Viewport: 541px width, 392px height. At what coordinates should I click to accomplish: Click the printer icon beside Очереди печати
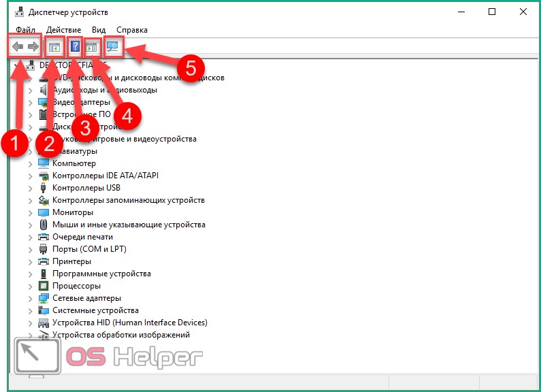click(44, 237)
